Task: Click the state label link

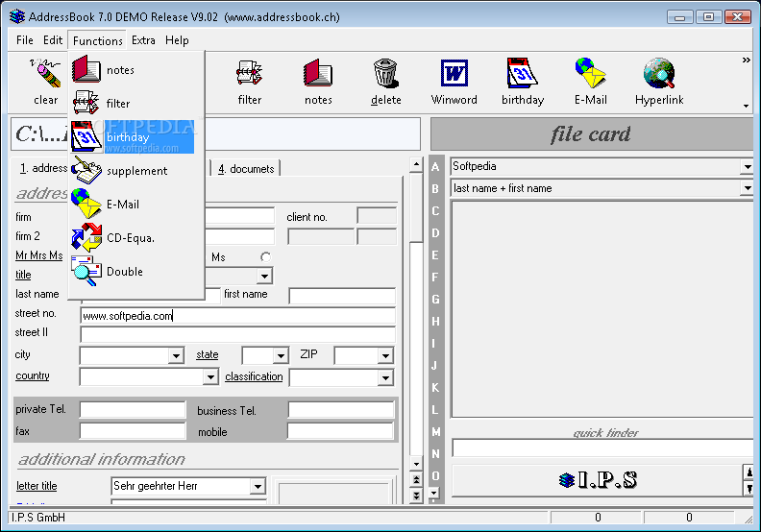Action: click(208, 354)
